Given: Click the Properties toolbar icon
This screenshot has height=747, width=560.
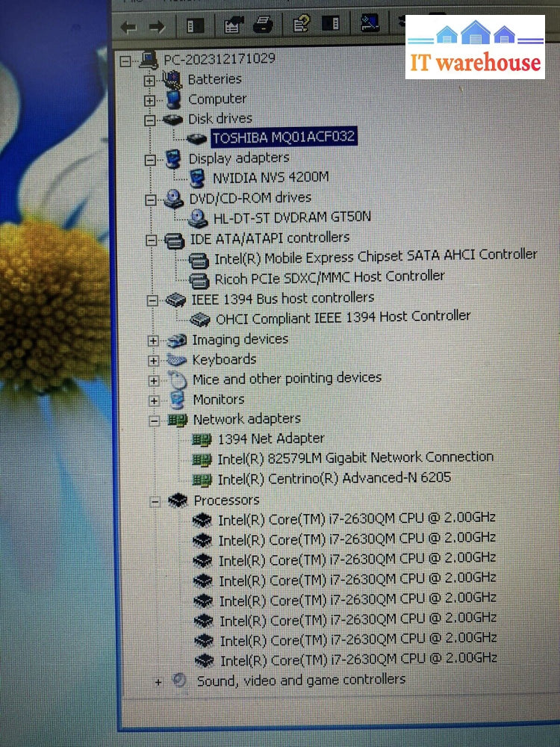Looking at the screenshot, I should tap(233, 26).
